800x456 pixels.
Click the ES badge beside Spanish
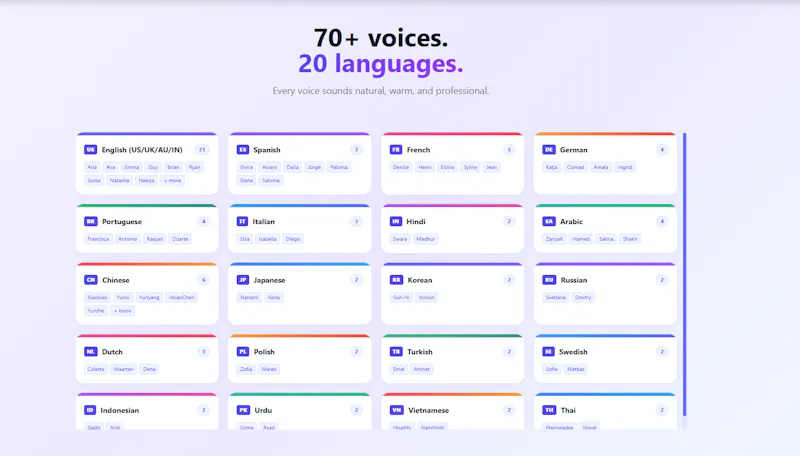click(x=242, y=149)
